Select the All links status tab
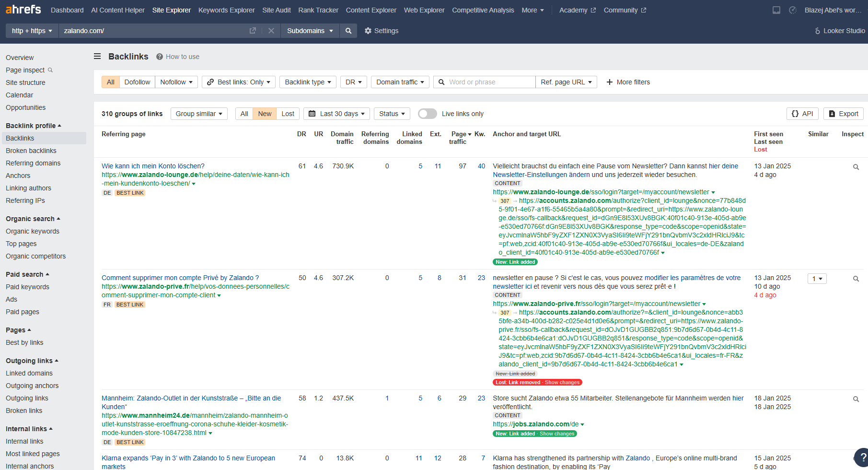This screenshot has width=868, height=470. coord(244,114)
